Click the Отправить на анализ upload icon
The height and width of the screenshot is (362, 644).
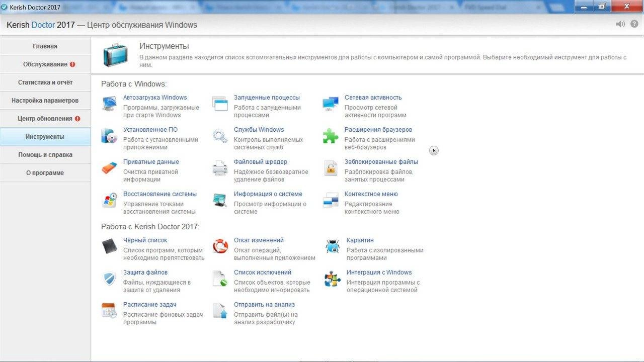[220, 311]
